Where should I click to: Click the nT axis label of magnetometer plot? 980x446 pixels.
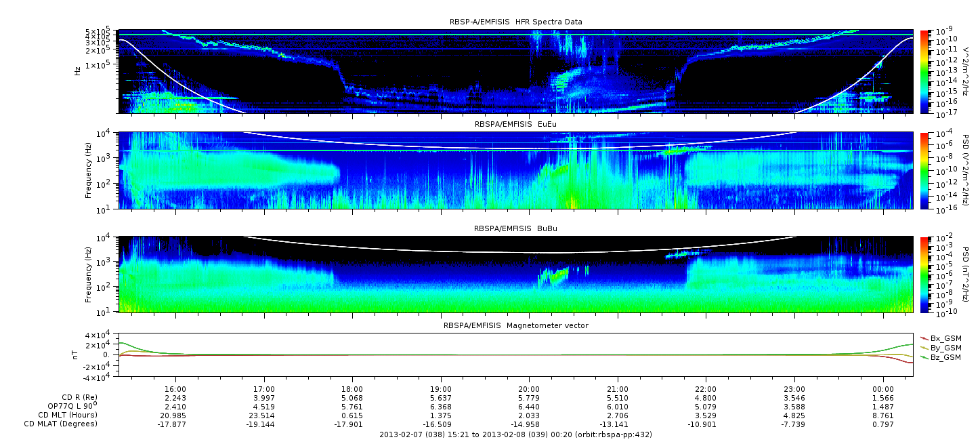77,354
